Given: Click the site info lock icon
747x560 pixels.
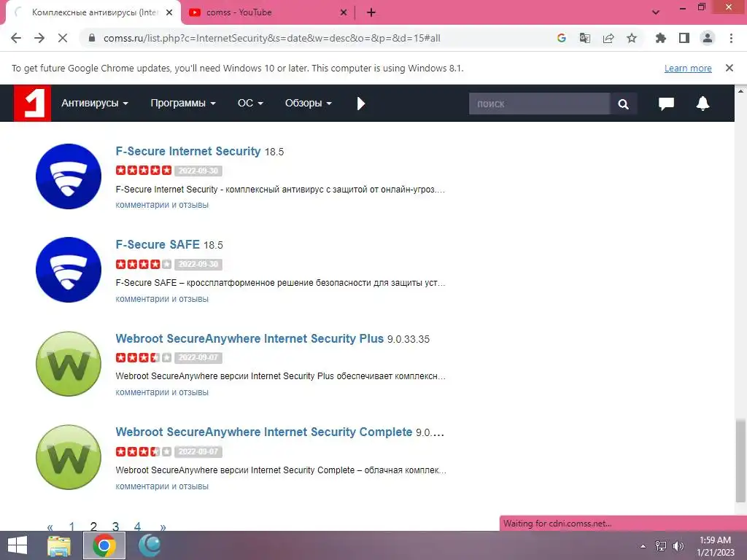Looking at the screenshot, I should [x=92, y=38].
